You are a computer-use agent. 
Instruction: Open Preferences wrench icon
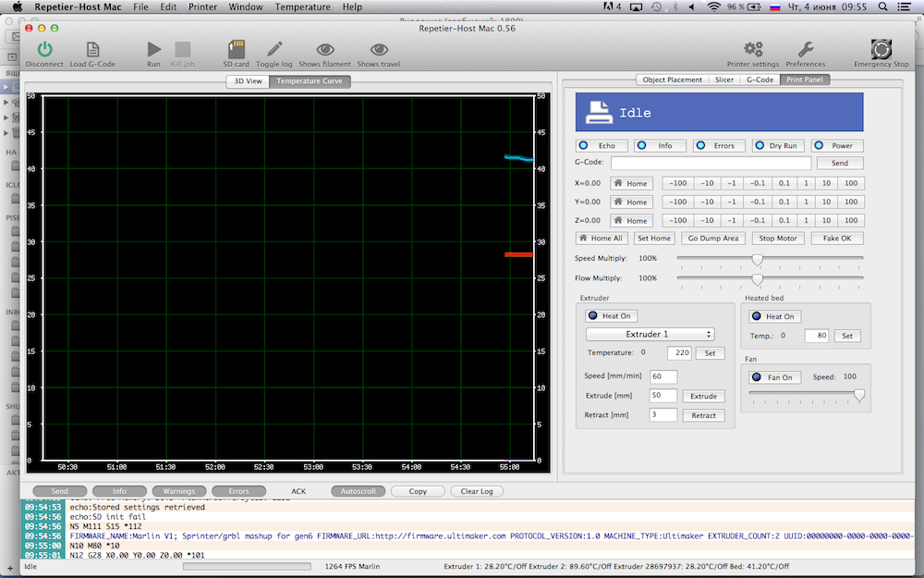coord(806,50)
